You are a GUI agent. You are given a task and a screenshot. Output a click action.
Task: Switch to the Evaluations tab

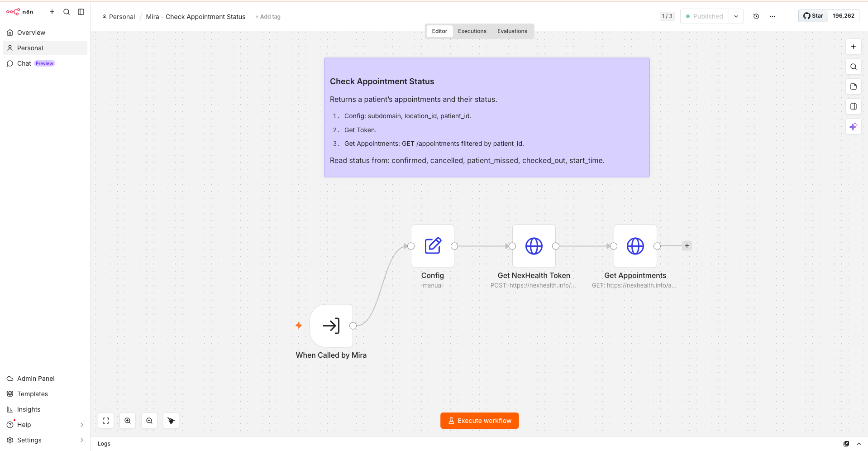click(512, 31)
